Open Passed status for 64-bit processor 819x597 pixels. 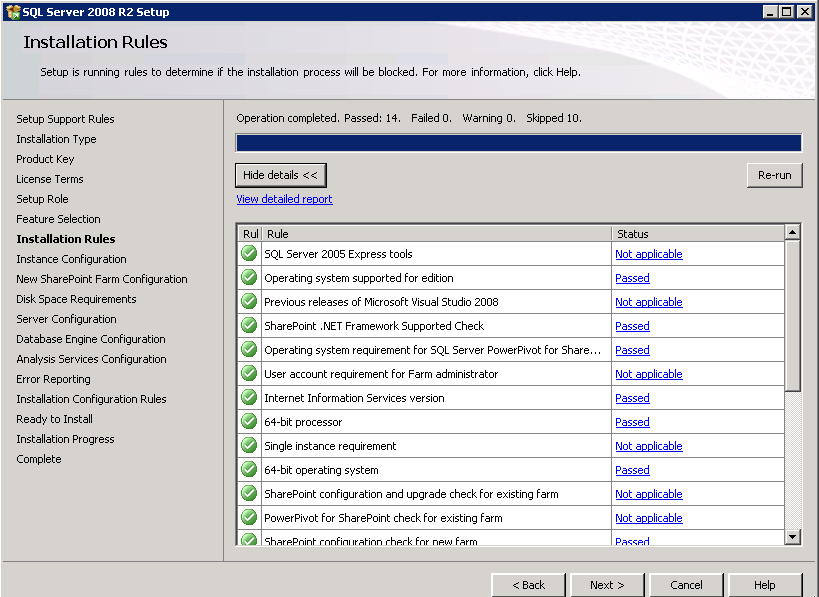pyautogui.click(x=632, y=422)
